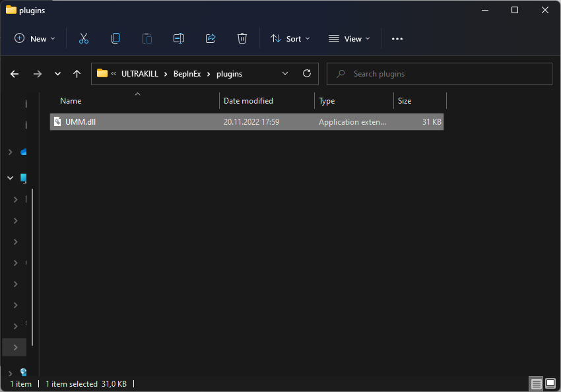561x392 pixels.
Task: Collapse This PC tree node
Action: coord(11,178)
